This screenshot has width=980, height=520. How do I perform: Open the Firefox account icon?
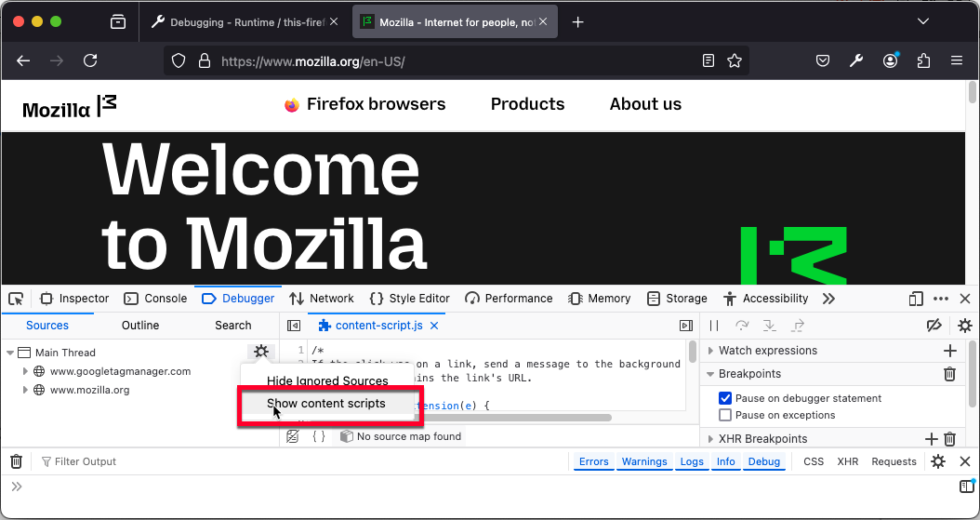tap(890, 60)
